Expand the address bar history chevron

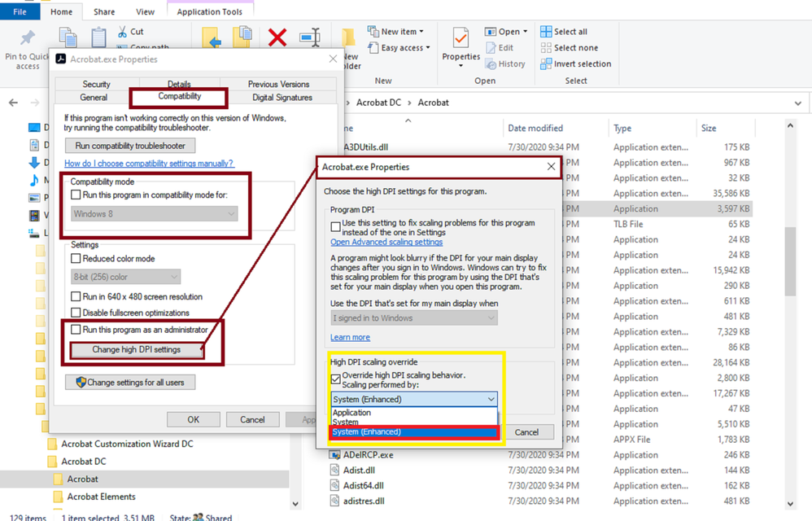[x=798, y=103]
